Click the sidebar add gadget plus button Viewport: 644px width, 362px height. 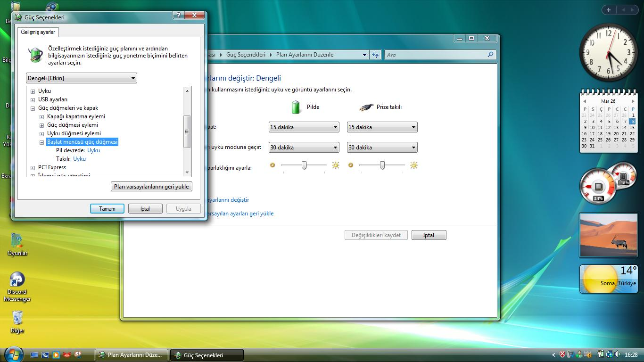[x=609, y=9]
